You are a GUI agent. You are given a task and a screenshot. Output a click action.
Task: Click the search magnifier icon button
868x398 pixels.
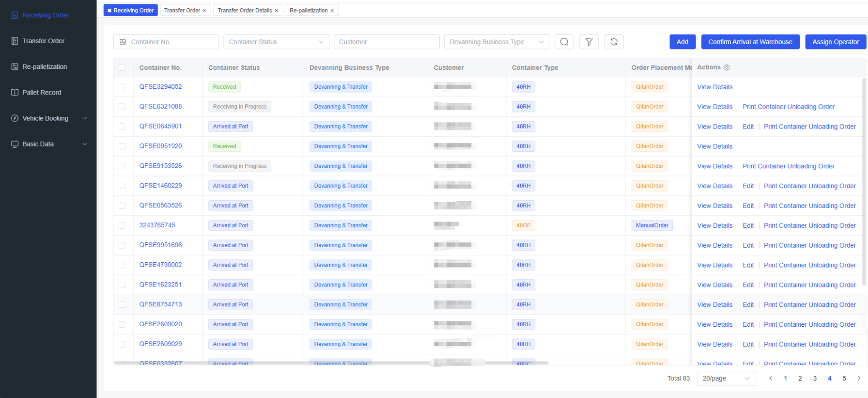[564, 42]
